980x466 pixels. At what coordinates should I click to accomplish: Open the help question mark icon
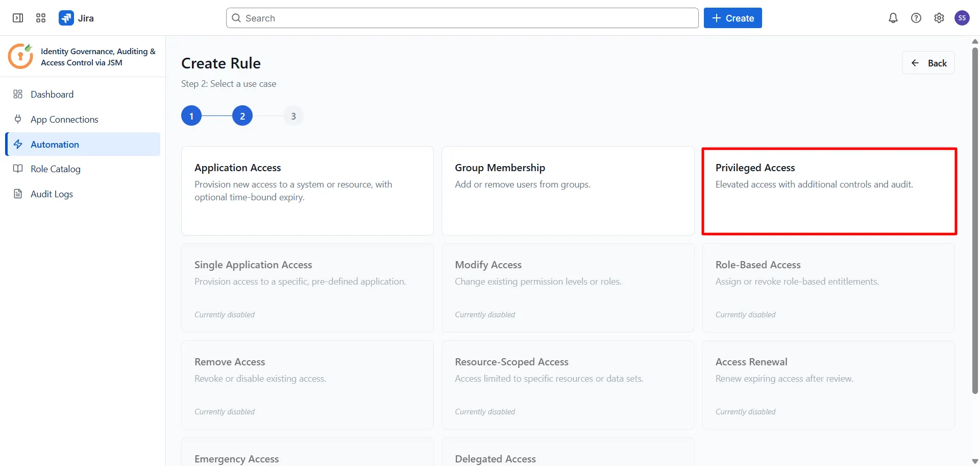click(916, 18)
